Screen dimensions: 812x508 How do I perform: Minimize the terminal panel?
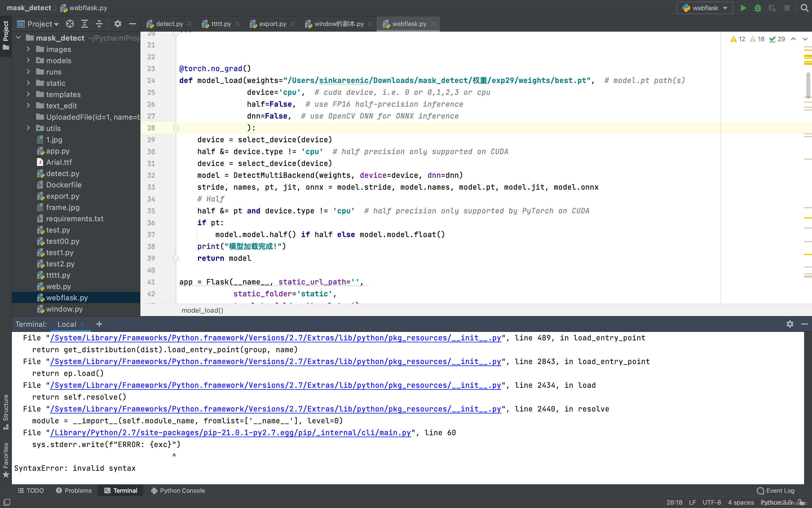[805, 324]
